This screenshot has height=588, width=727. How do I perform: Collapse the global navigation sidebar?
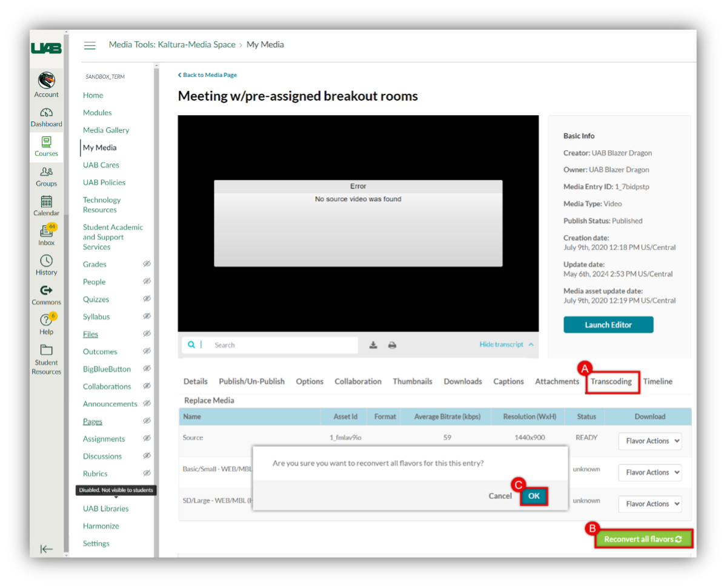click(x=46, y=549)
